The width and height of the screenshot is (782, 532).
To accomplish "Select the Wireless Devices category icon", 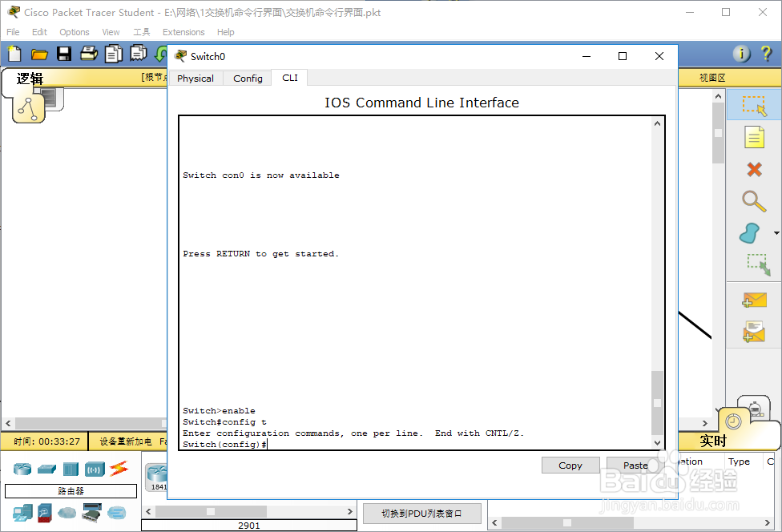I will pyautogui.click(x=95, y=470).
